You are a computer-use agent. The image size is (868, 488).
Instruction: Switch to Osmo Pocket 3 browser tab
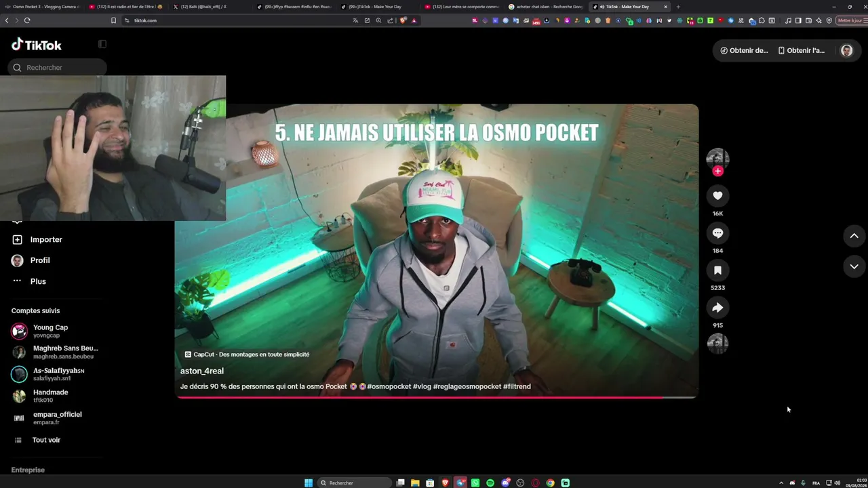[x=42, y=7]
